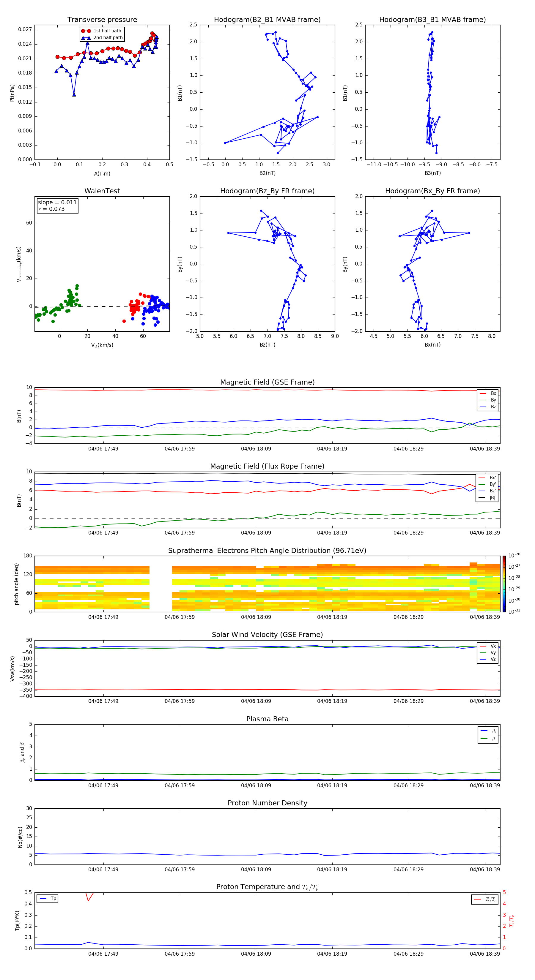Viewport: 535px width, 980px height.
Task: Click 'Hodogram(Bz_By FR frame)' title
Action: 267,191
